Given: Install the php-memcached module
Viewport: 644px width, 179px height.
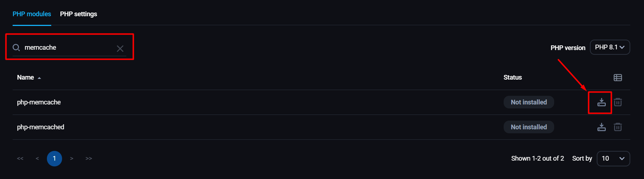Looking at the screenshot, I should click(x=601, y=127).
